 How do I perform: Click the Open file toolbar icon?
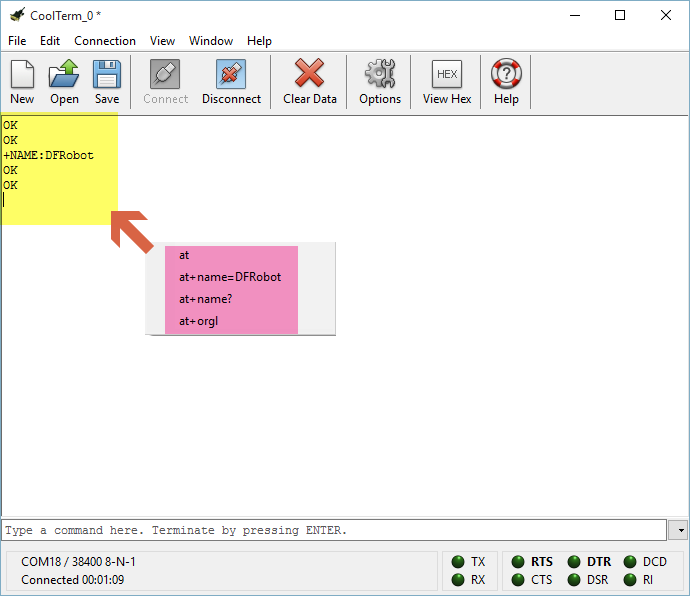coord(64,74)
